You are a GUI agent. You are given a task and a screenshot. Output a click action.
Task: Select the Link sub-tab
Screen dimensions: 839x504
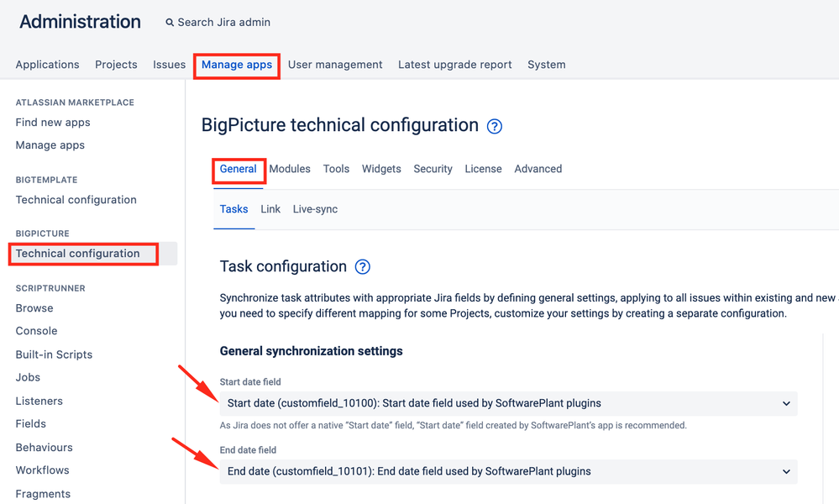point(270,209)
